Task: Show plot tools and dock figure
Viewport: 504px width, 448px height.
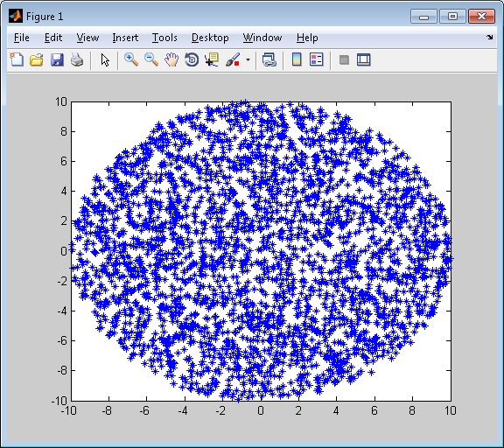Action: point(364,59)
